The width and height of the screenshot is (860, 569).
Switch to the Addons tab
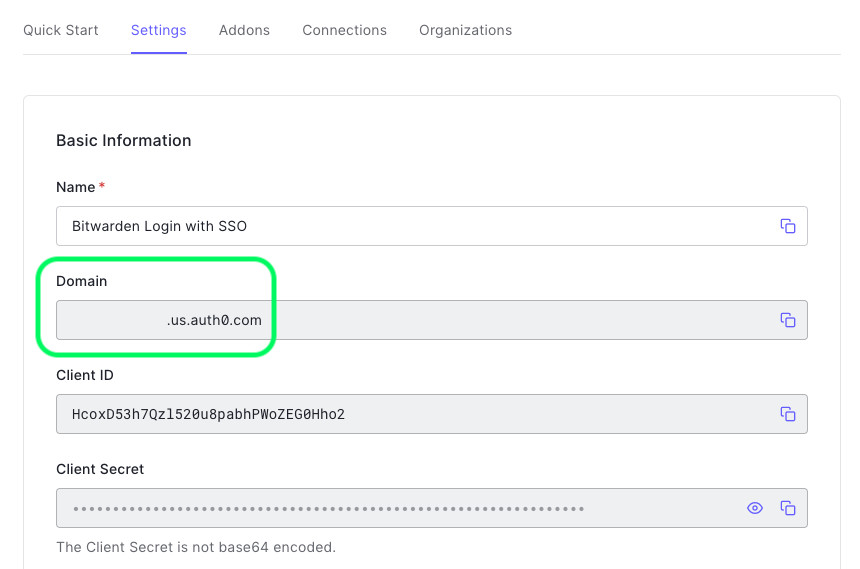click(x=244, y=30)
